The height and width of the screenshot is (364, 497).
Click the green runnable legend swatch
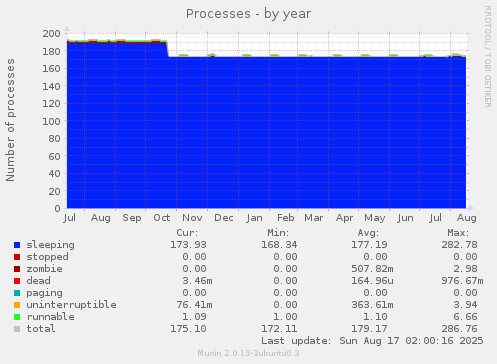click(x=17, y=317)
